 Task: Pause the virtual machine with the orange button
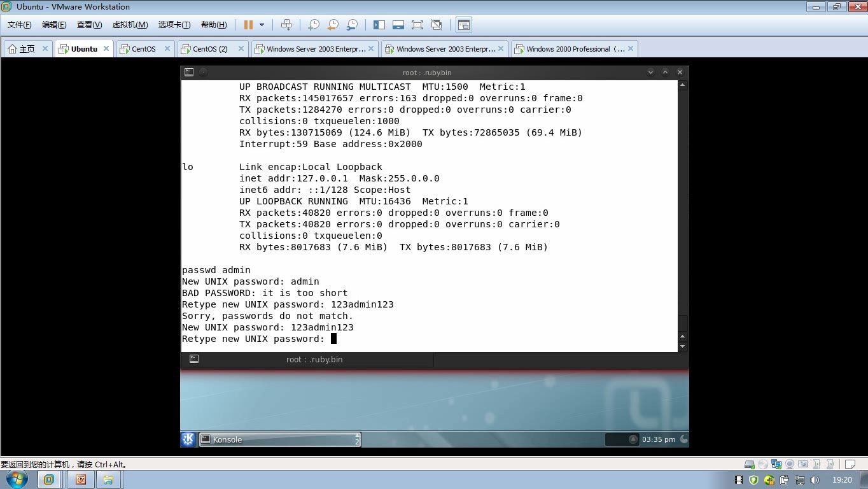click(248, 25)
